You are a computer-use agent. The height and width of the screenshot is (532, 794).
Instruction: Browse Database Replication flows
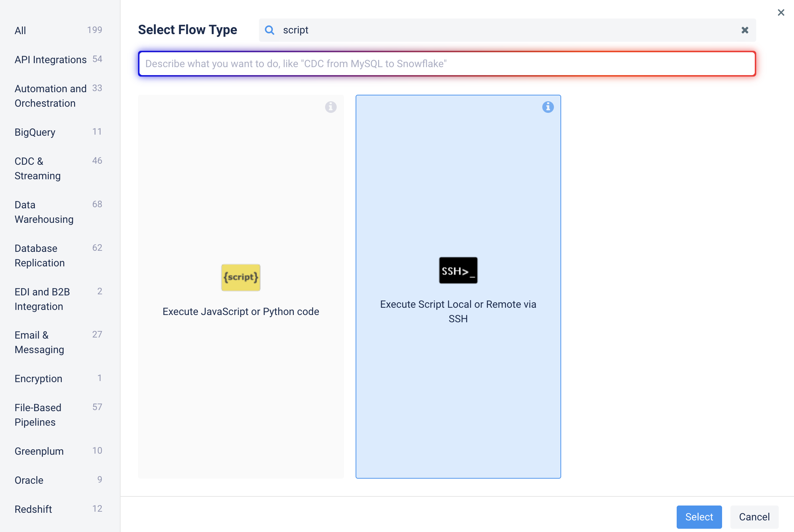click(39, 255)
